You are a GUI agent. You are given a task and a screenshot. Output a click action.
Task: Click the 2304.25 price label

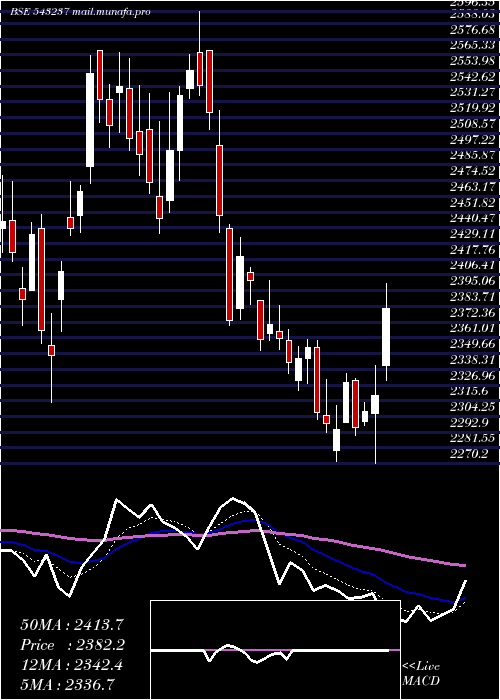click(472, 408)
